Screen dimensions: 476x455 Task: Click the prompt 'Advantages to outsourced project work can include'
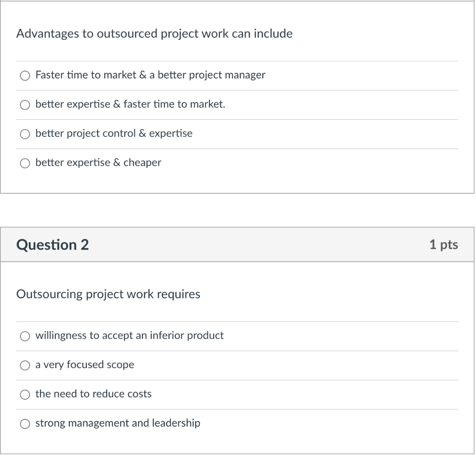point(154,33)
